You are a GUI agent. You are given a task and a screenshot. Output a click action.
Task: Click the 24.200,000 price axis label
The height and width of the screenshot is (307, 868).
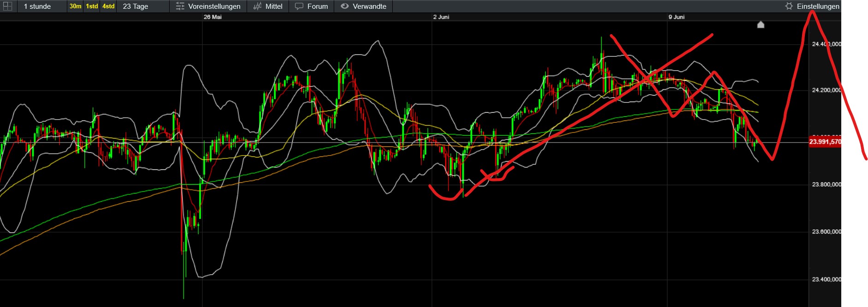(x=826, y=90)
